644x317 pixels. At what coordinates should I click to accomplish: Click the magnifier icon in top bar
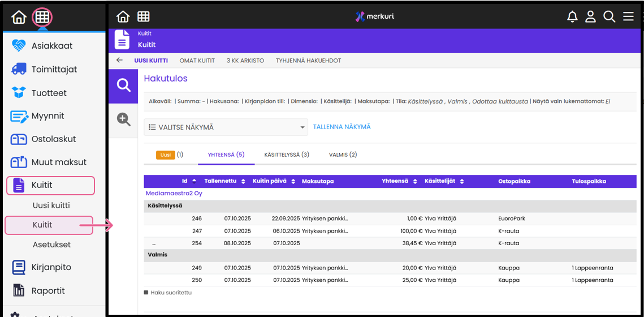(x=609, y=17)
